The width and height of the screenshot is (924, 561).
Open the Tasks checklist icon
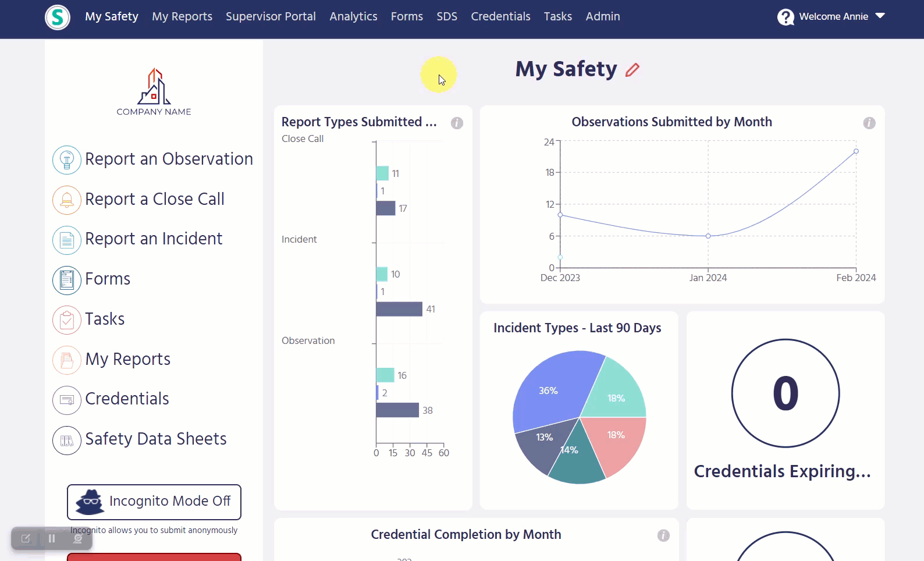(67, 319)
